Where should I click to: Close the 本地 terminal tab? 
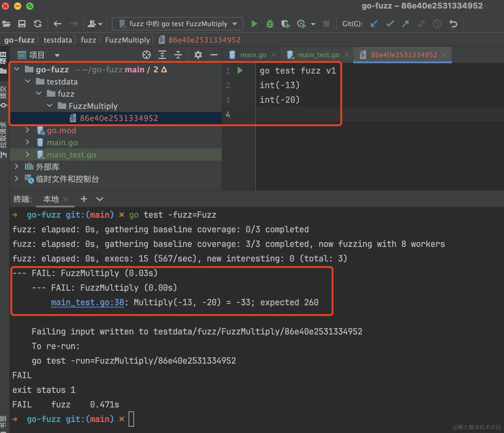[x=66, y=199]
